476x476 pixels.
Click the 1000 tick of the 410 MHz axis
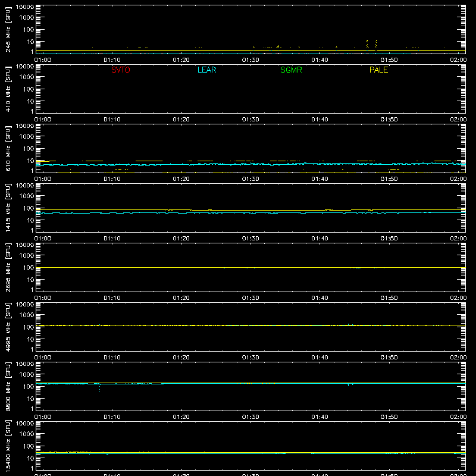[x=27, y=77]
